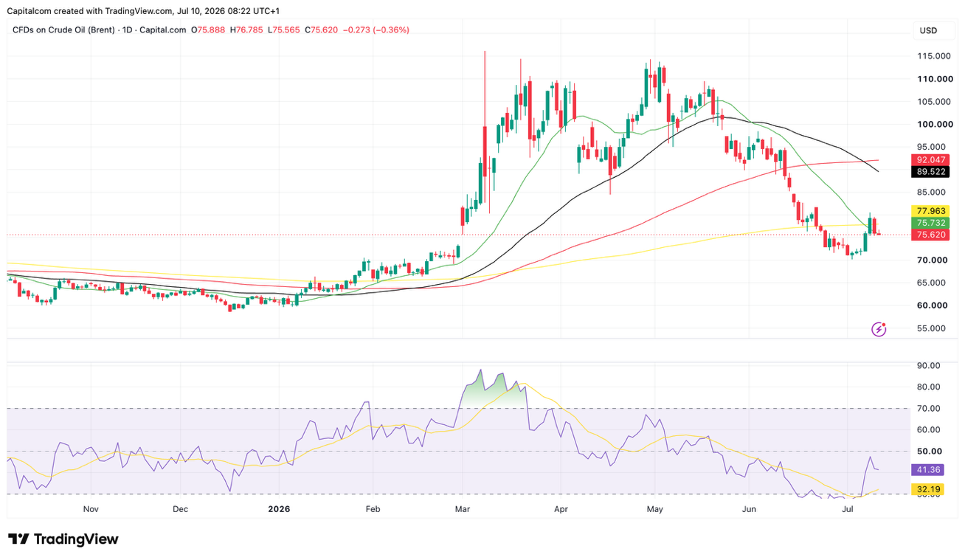This screenshot has width=965, height=560.
Task: Click the purple lightning bolt icon
Action: (879, 329)
